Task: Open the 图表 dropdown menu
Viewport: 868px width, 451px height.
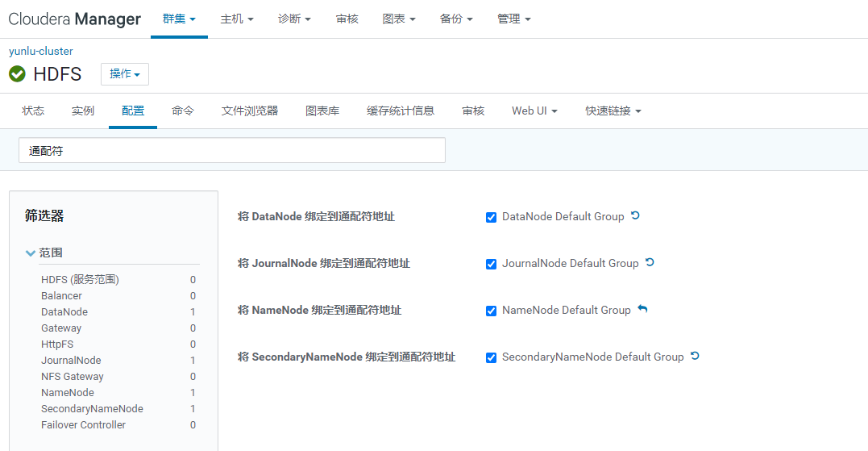Action: (399, 19)
